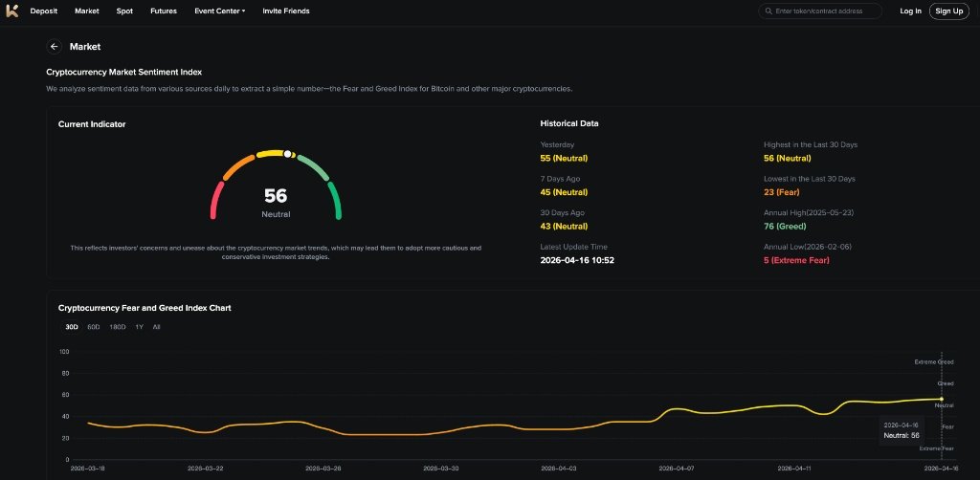Click the white indicator dot on the gauge
This screenshot has height=480, width=980.
click(288, 153)
